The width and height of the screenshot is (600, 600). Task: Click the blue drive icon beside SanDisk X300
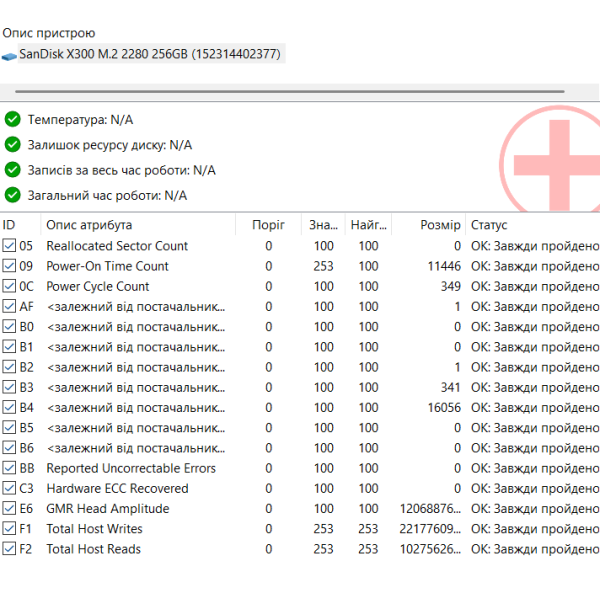click(9, 57)
